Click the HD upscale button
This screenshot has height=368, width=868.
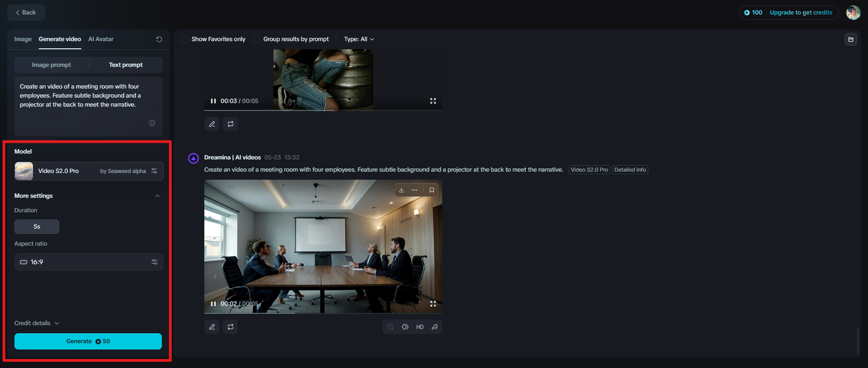(x=420, y=327)
